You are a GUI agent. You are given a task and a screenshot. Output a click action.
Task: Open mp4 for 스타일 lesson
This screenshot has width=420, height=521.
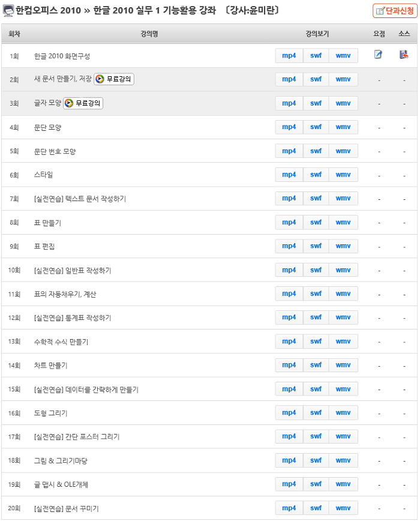[x=289, y=175]
